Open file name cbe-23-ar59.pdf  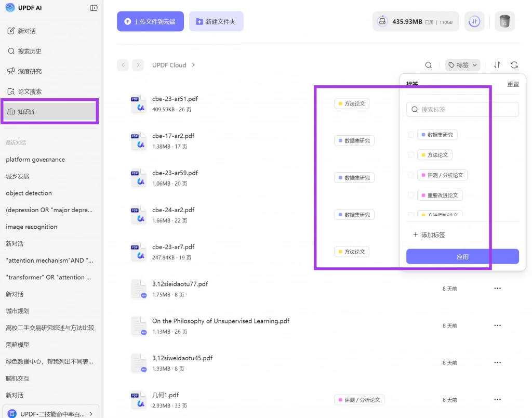pos(175,173)
